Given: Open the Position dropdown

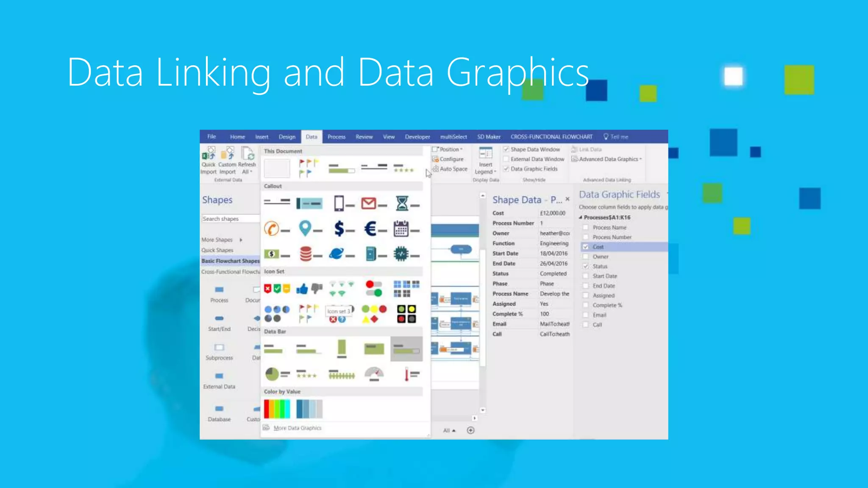Looking at the screenshot, I should 448,150.
